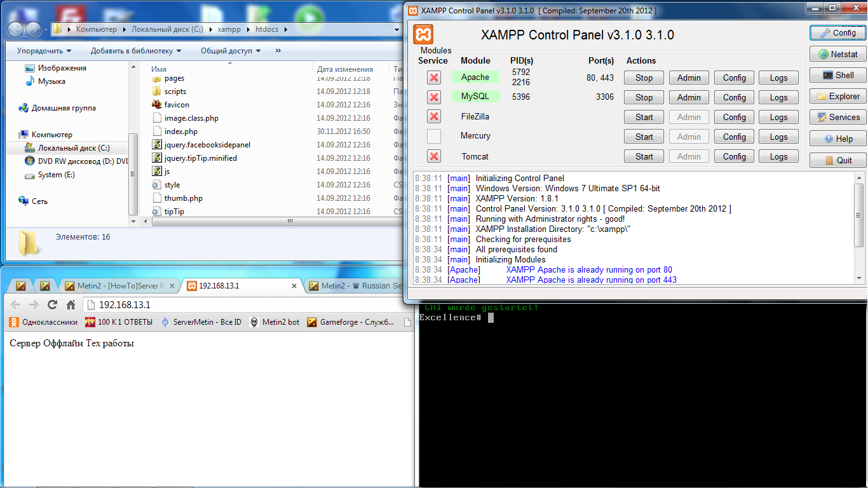This screenshot has width=868, height=488.
Task: Toggle Mercury service checkbox
Action: coord(434,136)
